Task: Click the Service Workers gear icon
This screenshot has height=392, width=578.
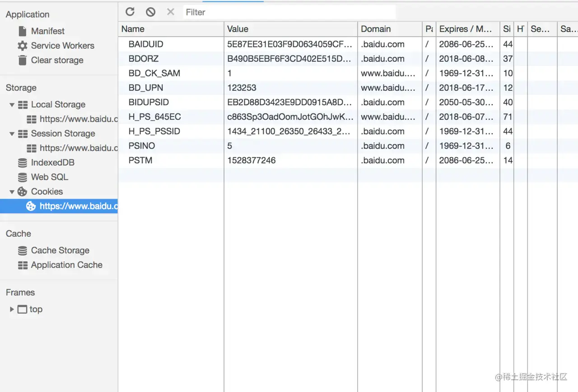Action: point(23,46)
